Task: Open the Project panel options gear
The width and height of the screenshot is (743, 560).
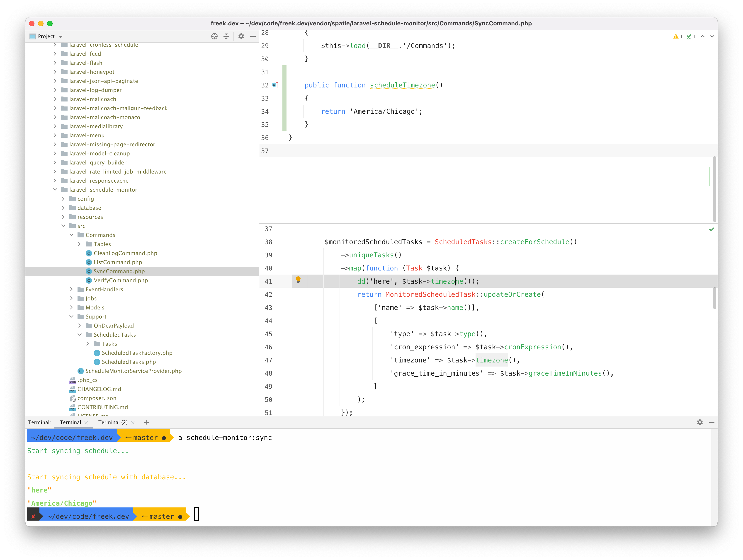Action: click(241, 36)
